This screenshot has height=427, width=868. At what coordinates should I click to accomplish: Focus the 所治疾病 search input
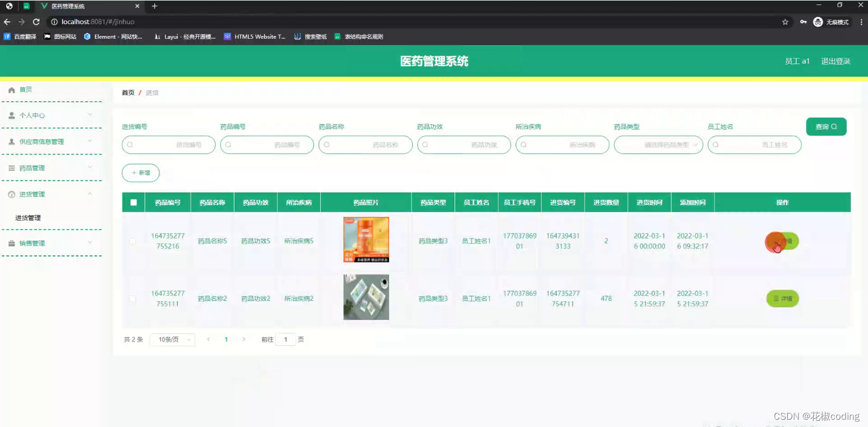[562, 145]
